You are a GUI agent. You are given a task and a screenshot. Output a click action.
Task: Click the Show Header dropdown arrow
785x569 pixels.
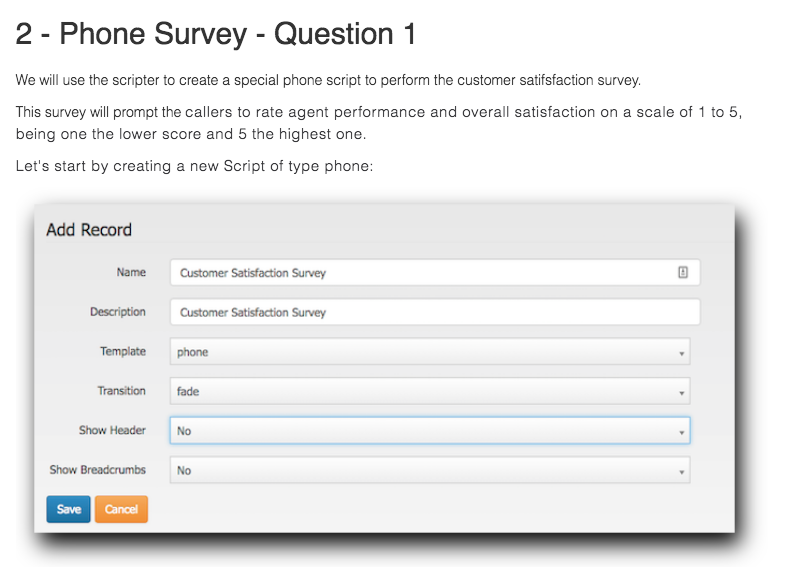pos(681,432)
